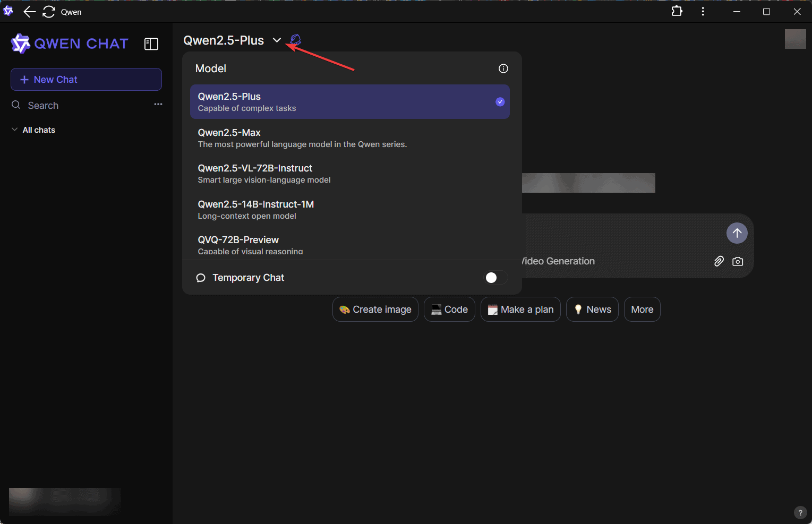Screen dimensions: 812x524
Task: Maximize the Qwen window
Action: 766,12
